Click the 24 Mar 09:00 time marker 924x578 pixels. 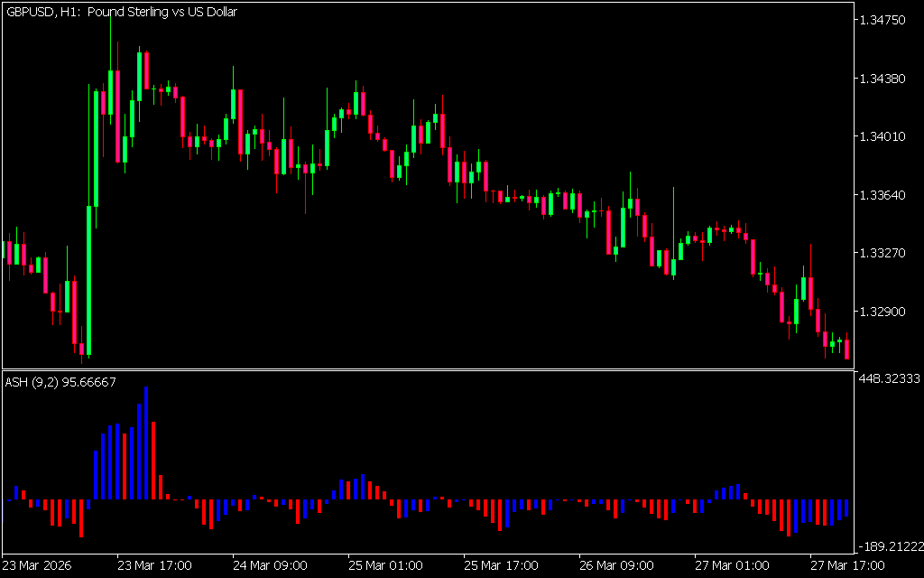(x=270, y=565)
